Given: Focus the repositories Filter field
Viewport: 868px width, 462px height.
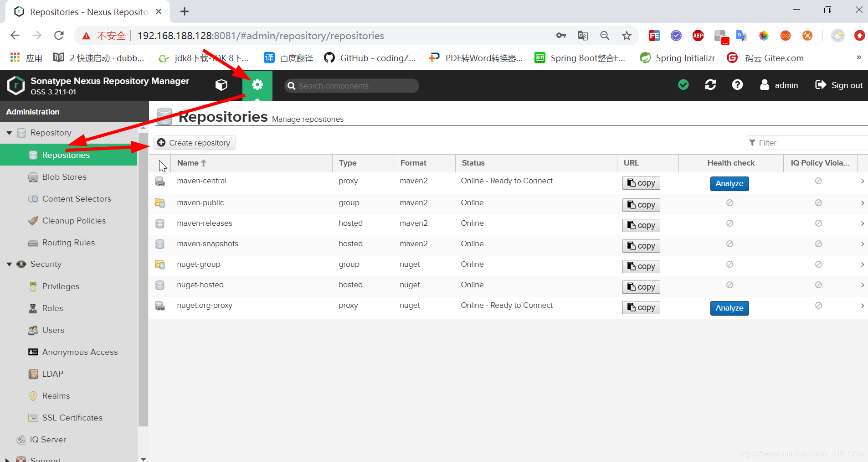Looking at the screenshot, I should coord(807,143).
